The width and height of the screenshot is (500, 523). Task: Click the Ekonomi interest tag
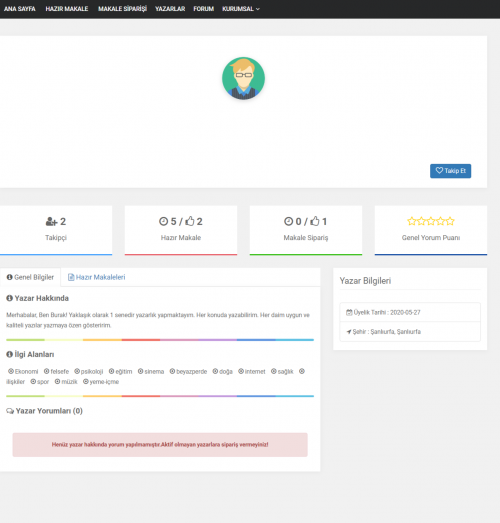[23, 371]
